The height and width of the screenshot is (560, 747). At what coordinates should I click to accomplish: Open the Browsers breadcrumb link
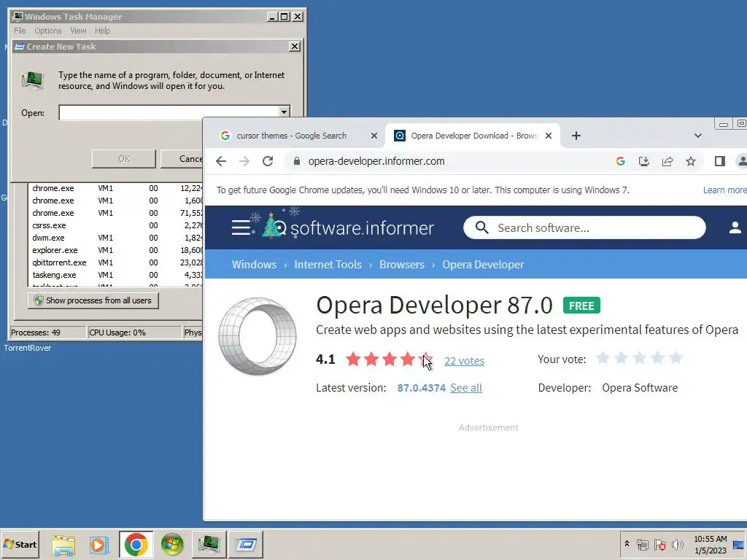(x=402, y=264)
